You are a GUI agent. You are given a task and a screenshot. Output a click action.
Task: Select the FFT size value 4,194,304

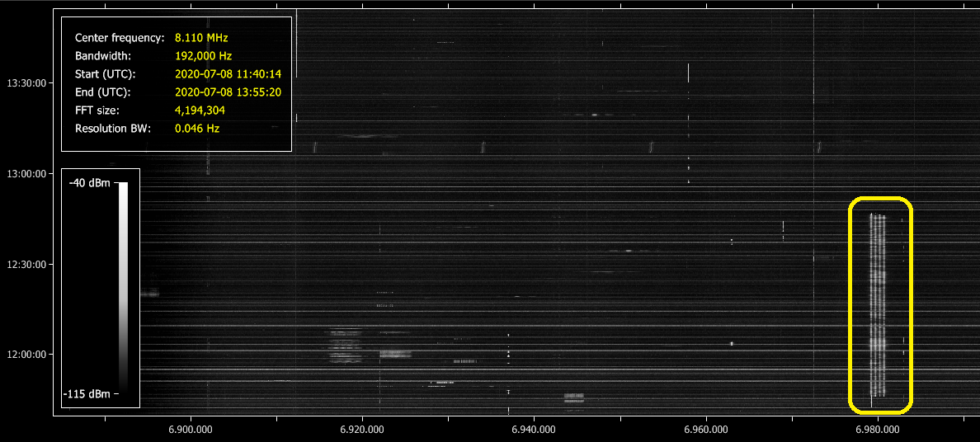200,110
